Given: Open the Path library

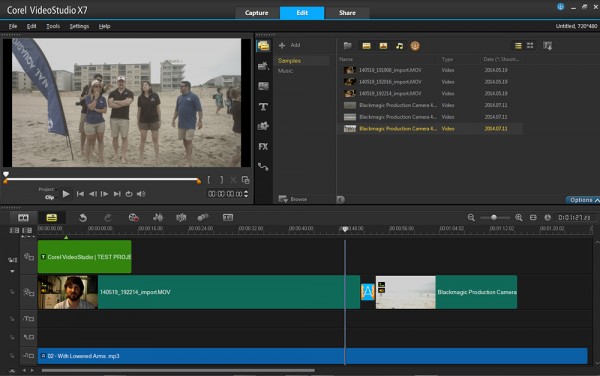Looking at the screenshot, I should point(263,167).
